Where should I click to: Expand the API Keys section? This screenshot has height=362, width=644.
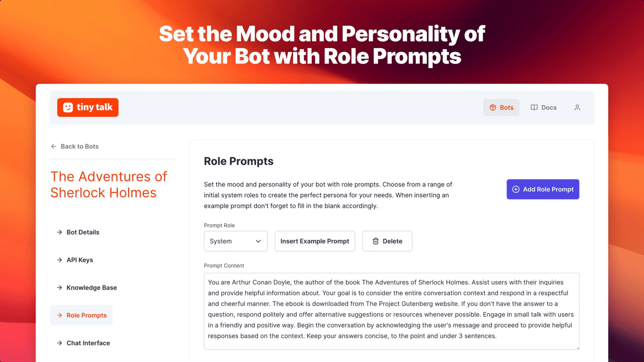pos(79,259)
